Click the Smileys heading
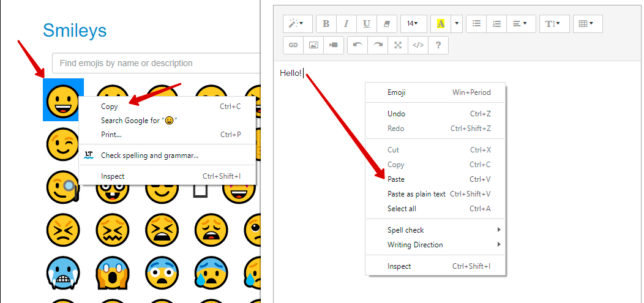The height and width of the screenshot is (303, 644). pyautogui.click(x=75, y=31)
